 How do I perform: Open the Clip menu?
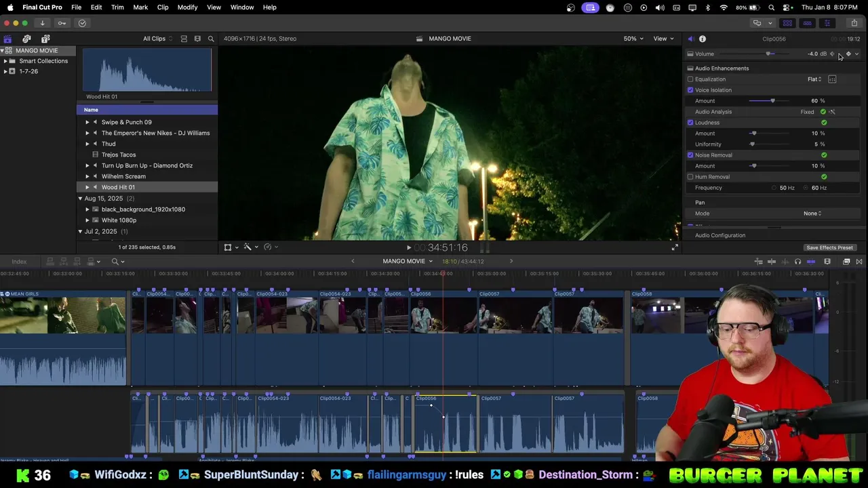pyautogui.click(x=163, y=7)
